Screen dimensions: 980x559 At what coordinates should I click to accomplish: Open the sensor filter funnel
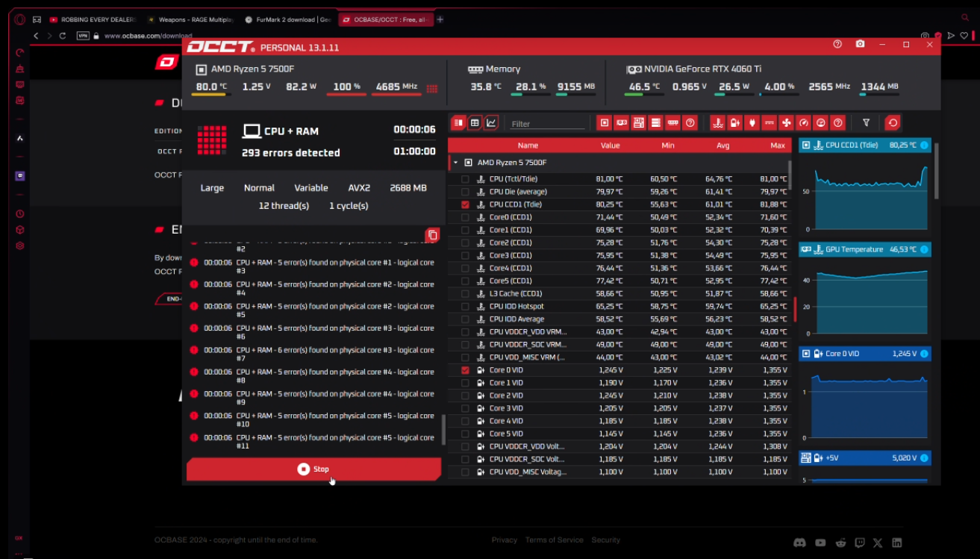866,122
